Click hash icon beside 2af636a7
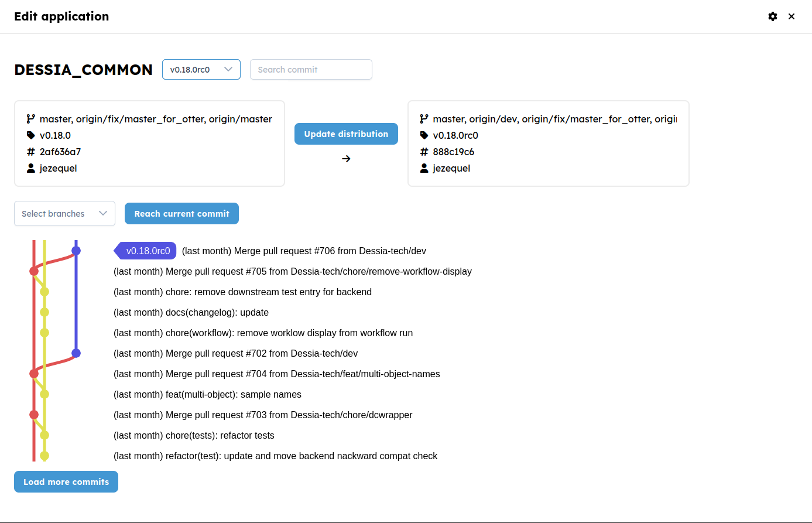 tap(31, 152)
